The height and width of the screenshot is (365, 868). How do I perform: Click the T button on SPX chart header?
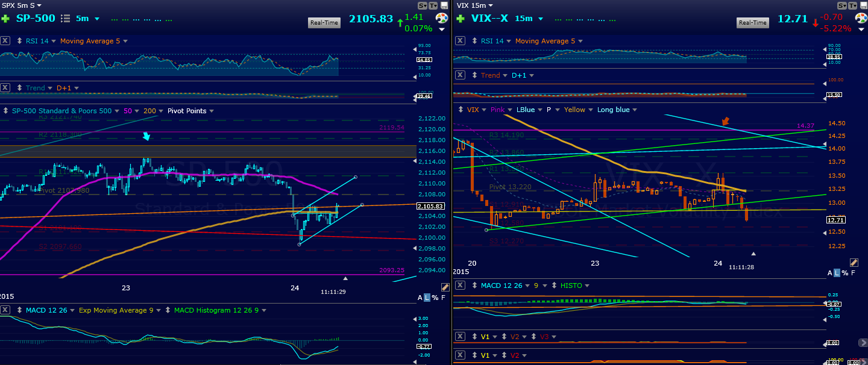coord(433,5)
